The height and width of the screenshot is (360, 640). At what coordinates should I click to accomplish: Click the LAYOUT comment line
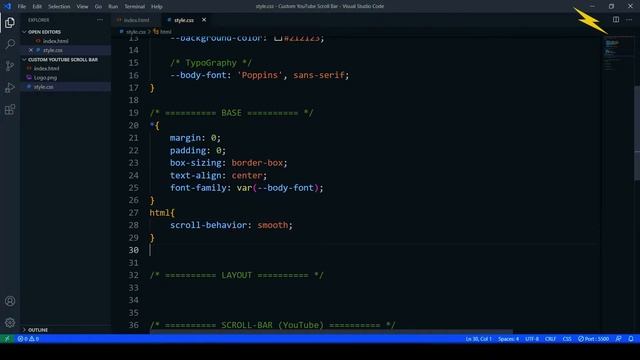(x=236, y=275)
